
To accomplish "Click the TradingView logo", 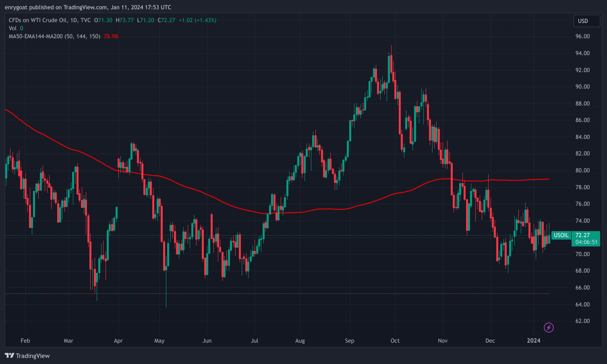I will (x=27, y=356).
